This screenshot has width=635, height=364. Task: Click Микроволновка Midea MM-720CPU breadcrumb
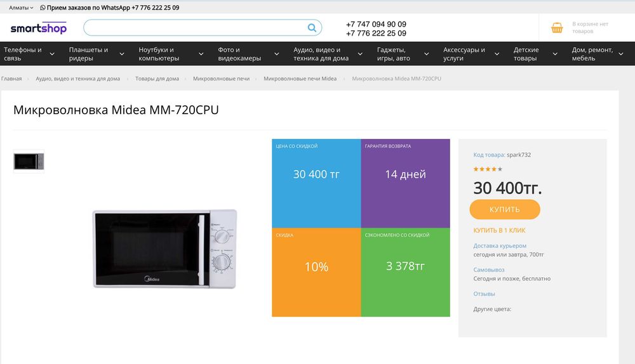pyautogui.click(x=396, y=79)
